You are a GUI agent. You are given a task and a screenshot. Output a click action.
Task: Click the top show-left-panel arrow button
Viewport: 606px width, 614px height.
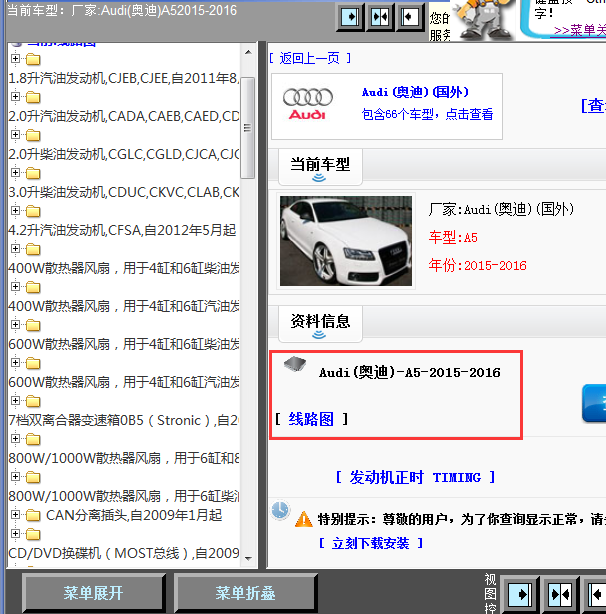tap(350, 17)
